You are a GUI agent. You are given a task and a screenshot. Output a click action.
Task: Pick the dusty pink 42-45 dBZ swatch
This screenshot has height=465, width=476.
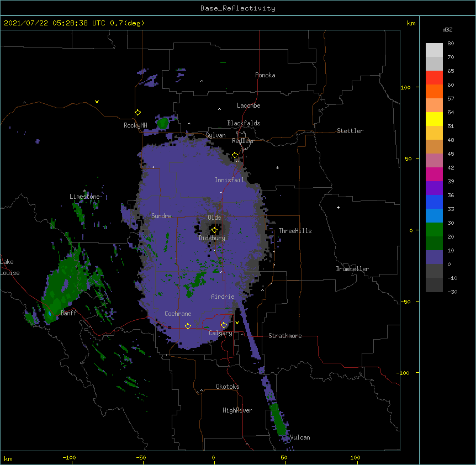(x=434, y=161)
